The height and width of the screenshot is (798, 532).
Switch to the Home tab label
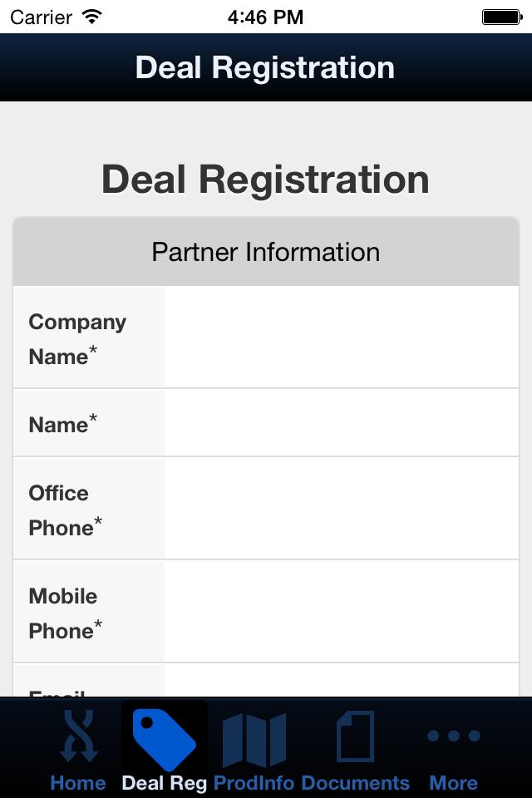pyautogui.click(x=78, y=783)
